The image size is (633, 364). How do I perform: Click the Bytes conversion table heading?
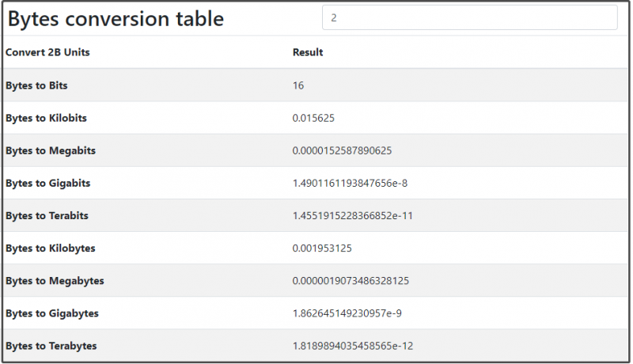coord(116,19)
